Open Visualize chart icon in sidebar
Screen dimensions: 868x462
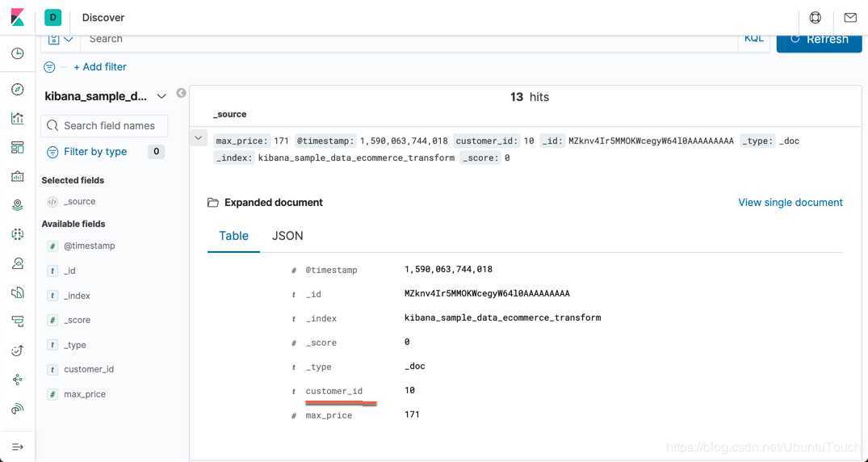click(18, 118)
